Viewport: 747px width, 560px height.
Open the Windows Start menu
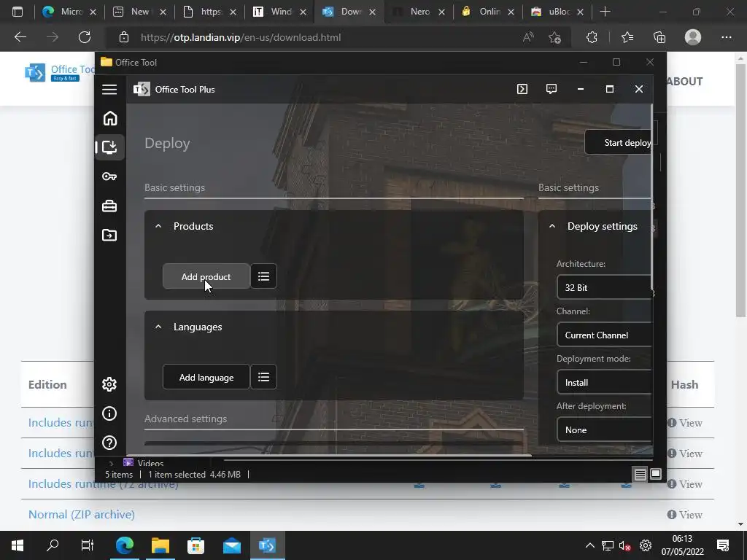(18, 545)
